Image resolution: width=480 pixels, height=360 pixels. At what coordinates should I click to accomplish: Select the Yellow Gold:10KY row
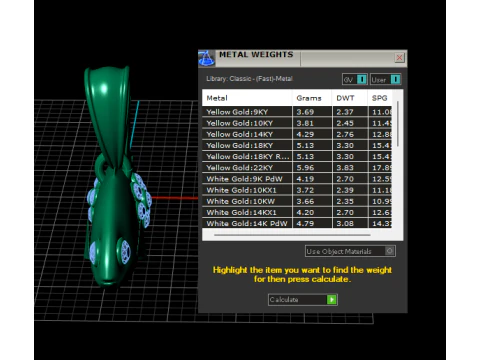tap(297, 123)
